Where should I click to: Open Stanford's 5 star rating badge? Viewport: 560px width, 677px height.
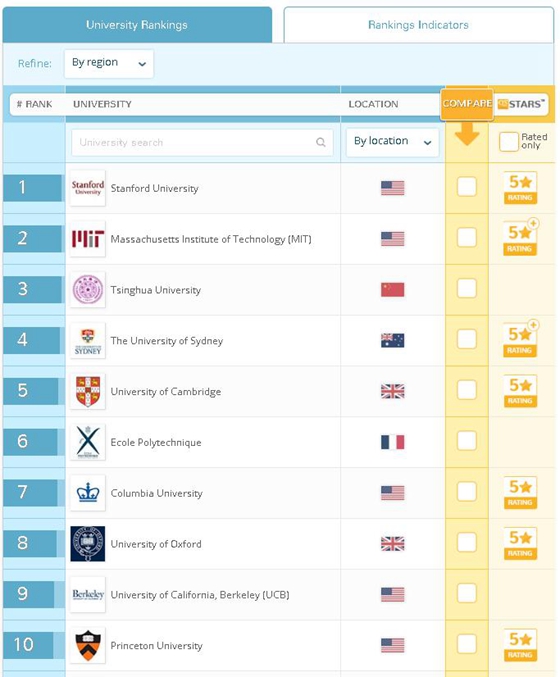pyautogui.click(x=520, y=188)
